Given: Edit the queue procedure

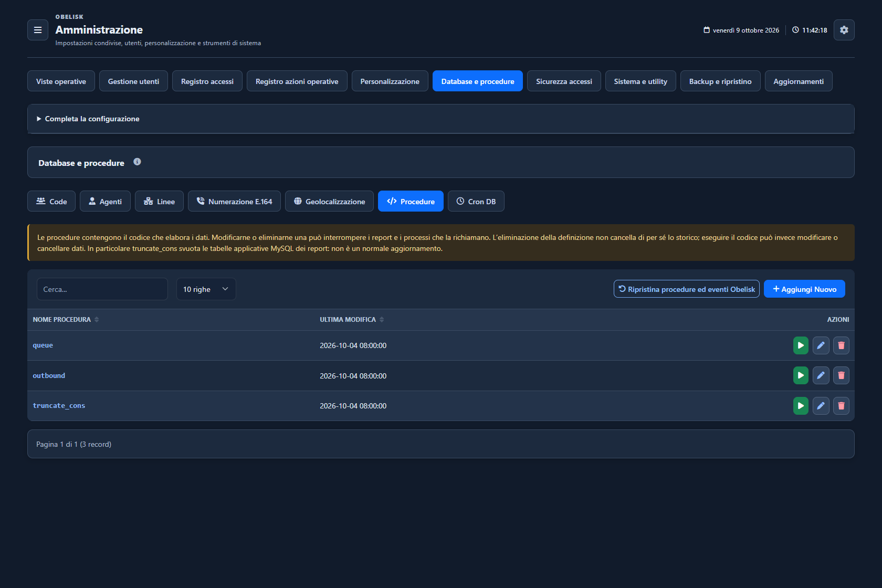Looking at the screenshot, I should [x=821, y=345].
